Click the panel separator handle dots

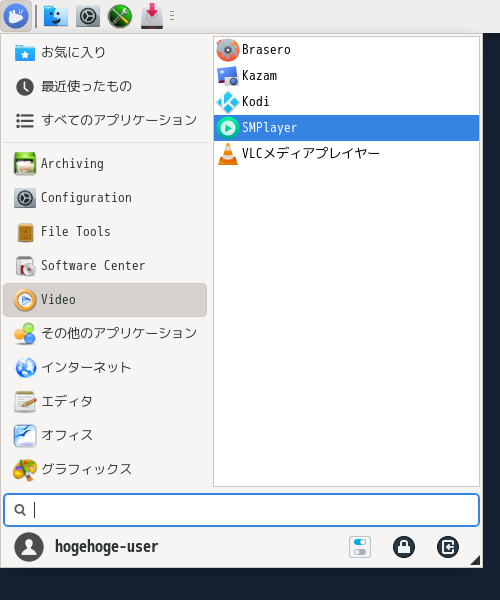click(172, 16)
